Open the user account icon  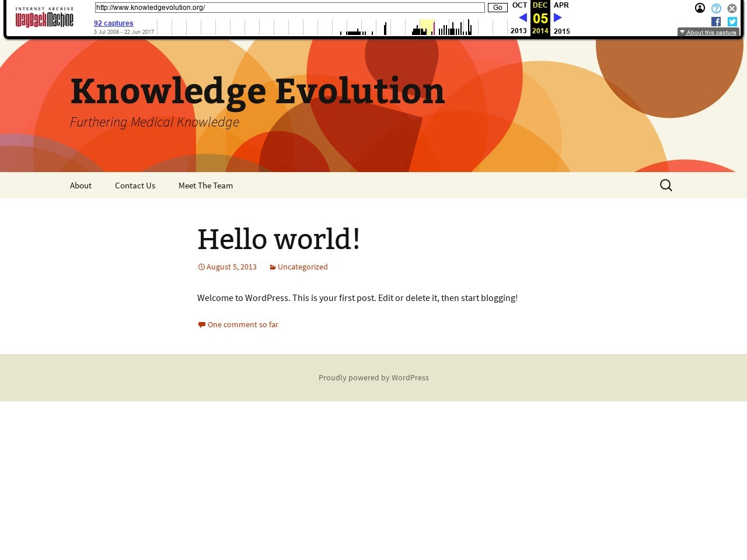tap(700, 8)
